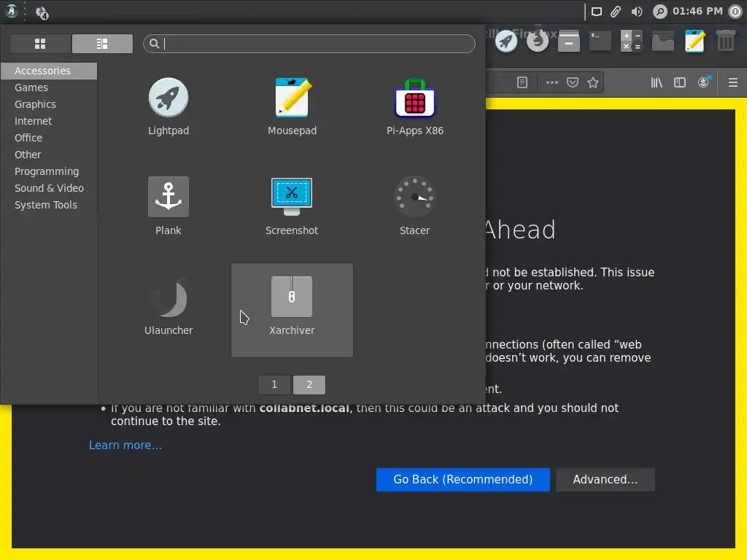Focus the launcher search field

click(x=309, y=44)
